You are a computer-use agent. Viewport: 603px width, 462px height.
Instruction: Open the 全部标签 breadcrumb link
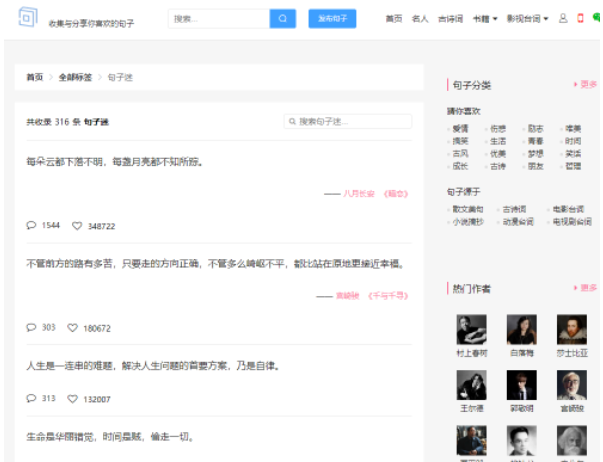(x=75, y=77)
